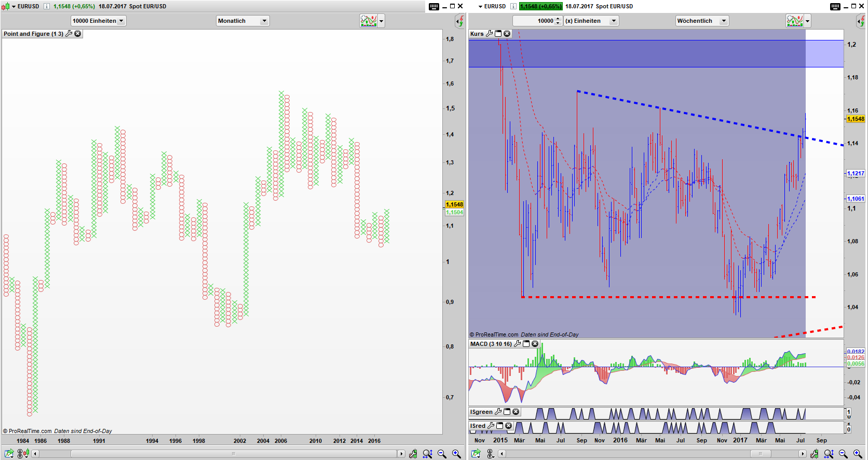Screen dimensions: 868x460
Task: Click the left chart horizontal scrollbar
Action: [x=234, y=454]
